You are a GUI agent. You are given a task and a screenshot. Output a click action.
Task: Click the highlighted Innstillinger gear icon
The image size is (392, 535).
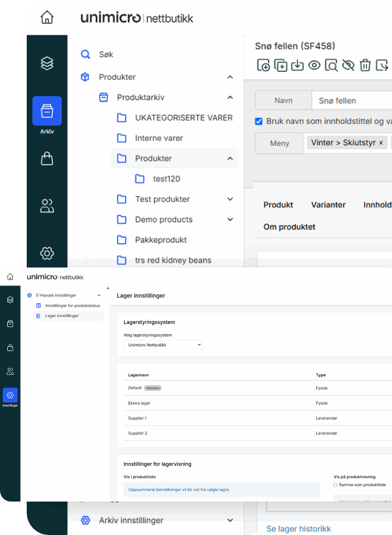point(10,395)
